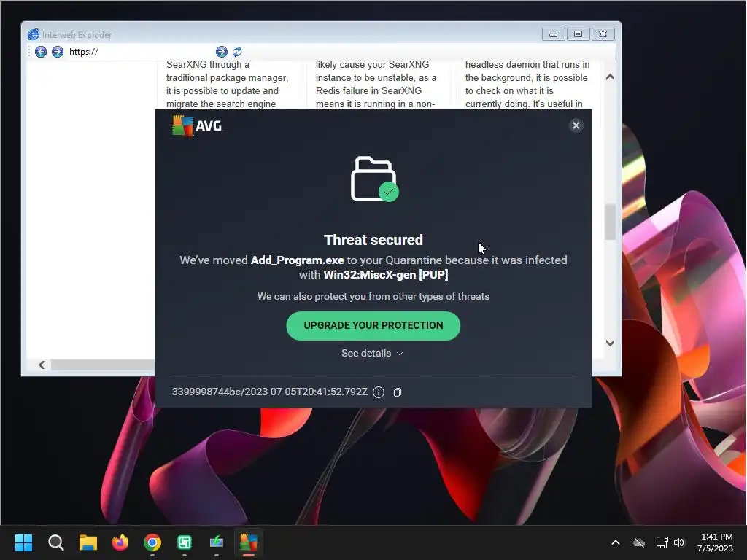747x560 pixels.
Task: Open network status tray icon
Action: tap(662, 542)
